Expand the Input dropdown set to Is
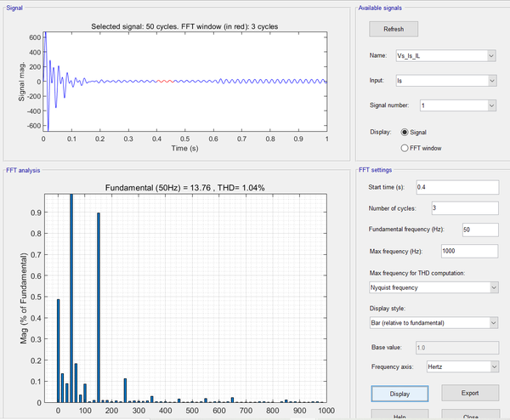 [446, 81]
